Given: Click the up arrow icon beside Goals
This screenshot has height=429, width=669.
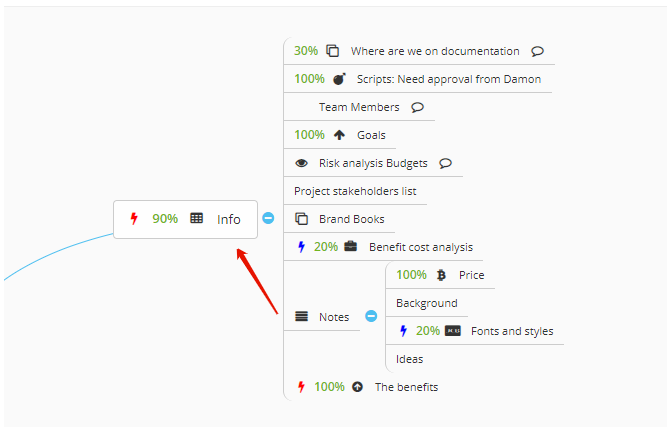Looking at the screenshot, I should pyautogui.click(x=339, y=135).
